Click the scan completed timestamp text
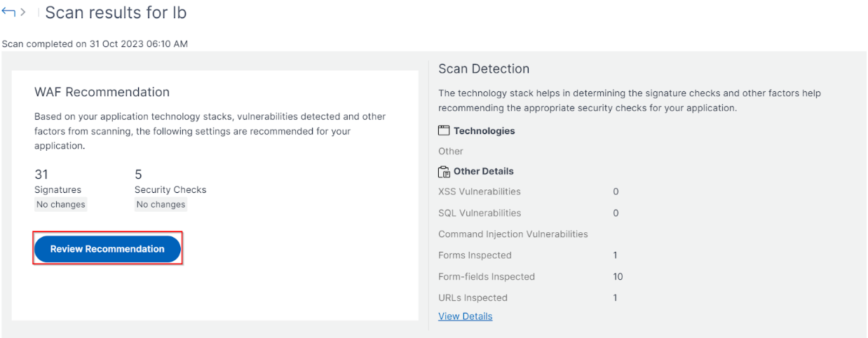The height and width of the screenshot is (338, 868). click(95, 43)
